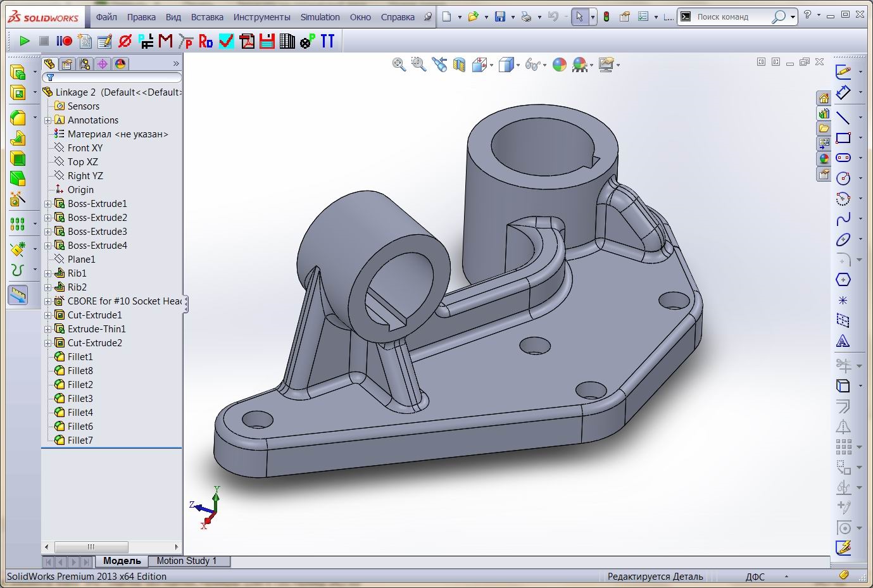Open the Simulation menu
The height and width of the screenshot is (588, 873).
coord(320,17)
